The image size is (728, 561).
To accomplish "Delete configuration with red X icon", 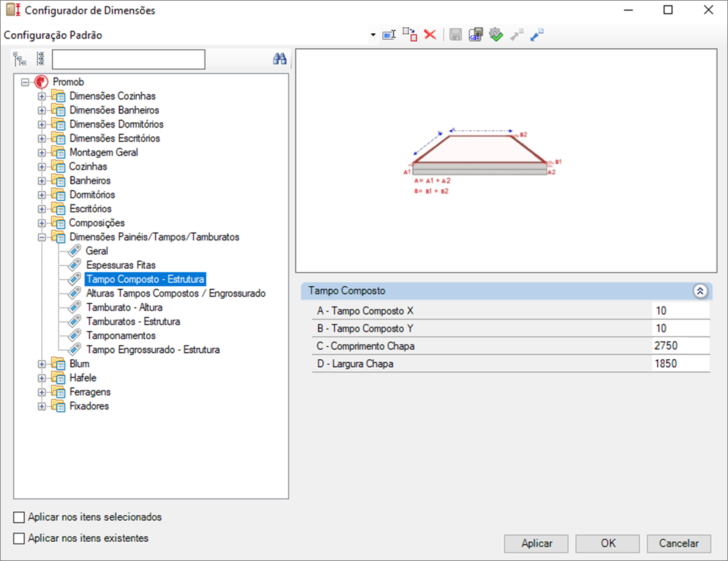I will (x=430, y=35).
